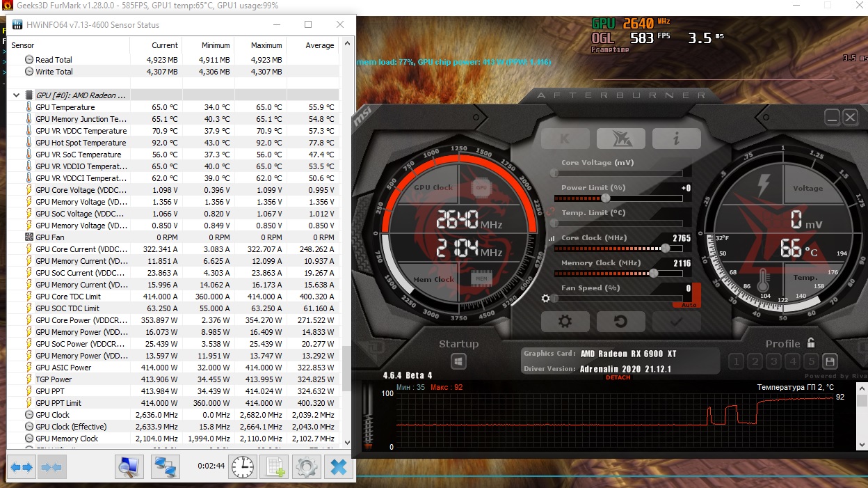Click the collapse columns inward-arrows button in HWiNFO
The width and height of the screenshot is (868, 488).
pyautogui.click(x=51, y=467)
